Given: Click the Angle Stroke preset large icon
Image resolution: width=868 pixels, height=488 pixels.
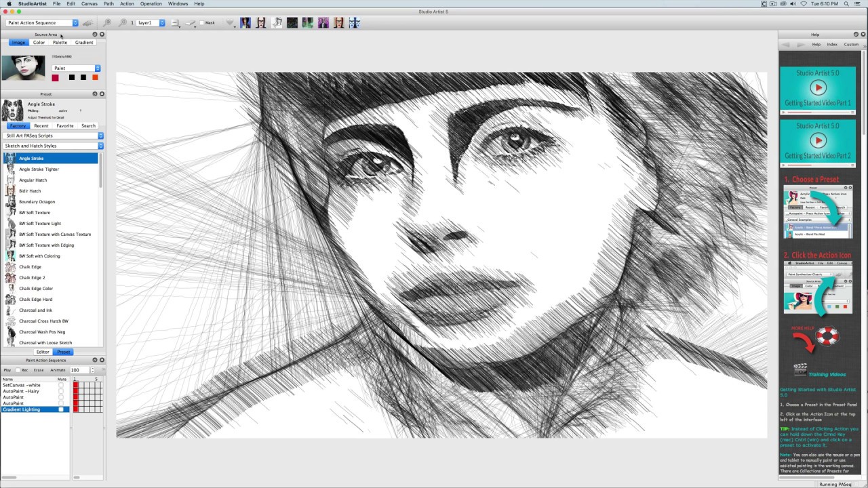Looking at the screenshot, I should (x=12, y=110).
